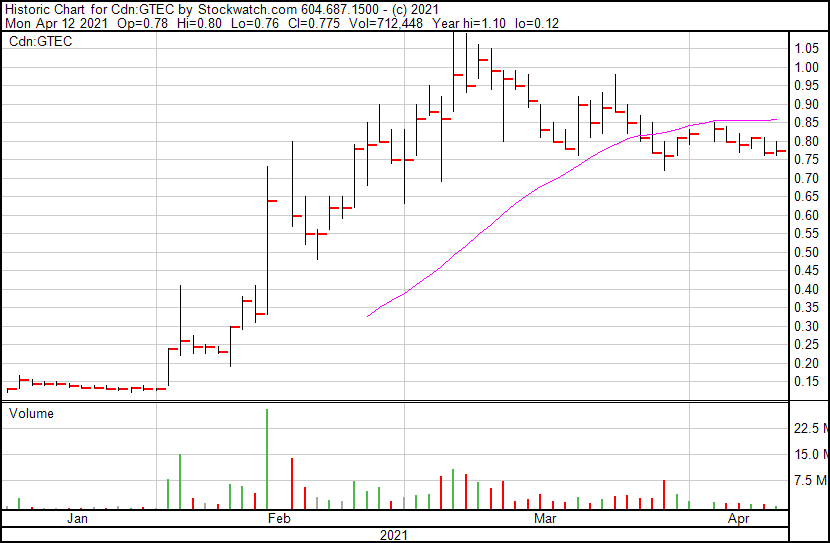Click the Volume panel label

[31, 413]
